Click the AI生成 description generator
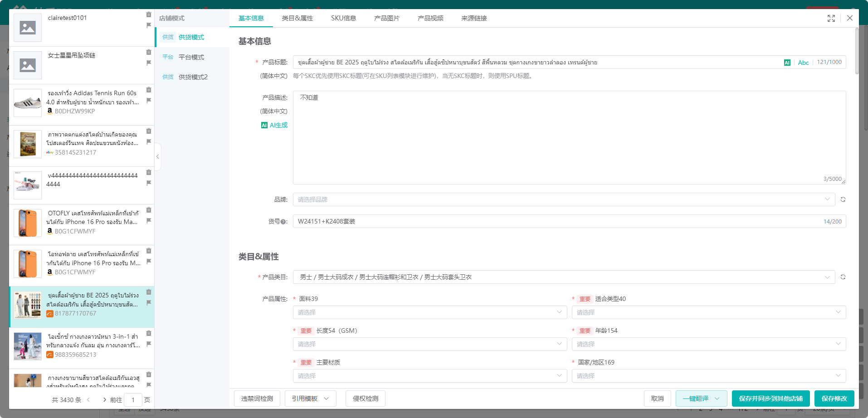Viewport: 868px width, 418px height. coord(274,125)
